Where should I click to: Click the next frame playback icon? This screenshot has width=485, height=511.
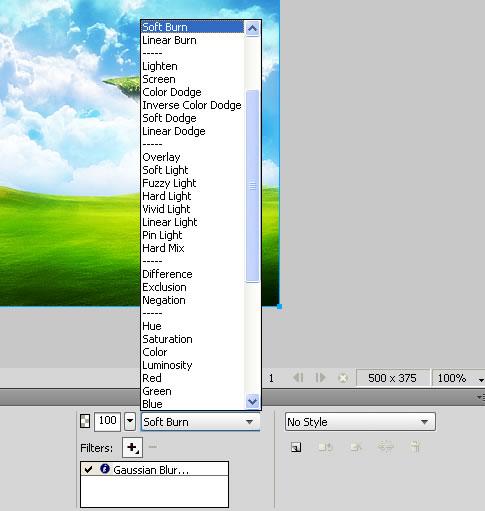click(x=320, y=378)
